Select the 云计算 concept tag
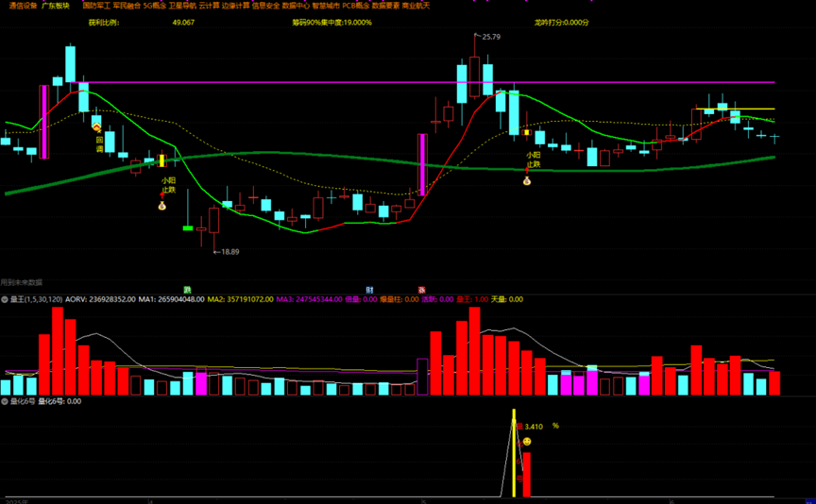This screenshot has height=504, width=816. point(208,6)
